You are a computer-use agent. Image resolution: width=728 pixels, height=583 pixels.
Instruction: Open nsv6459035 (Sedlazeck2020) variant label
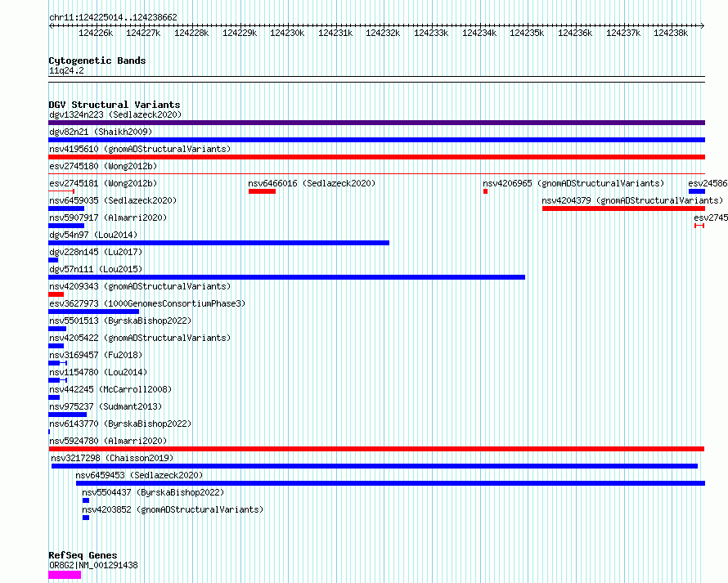(113, 200)
